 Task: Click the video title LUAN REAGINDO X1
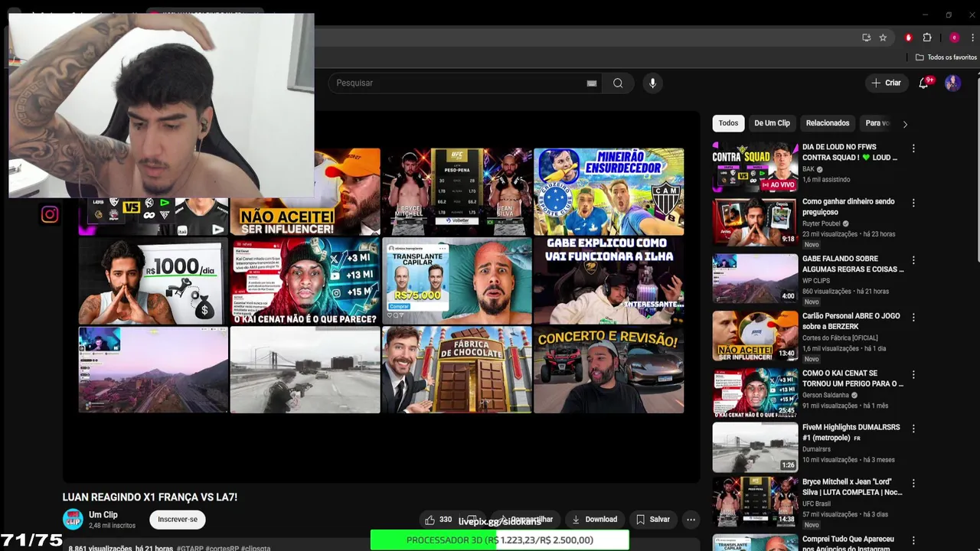150,497
